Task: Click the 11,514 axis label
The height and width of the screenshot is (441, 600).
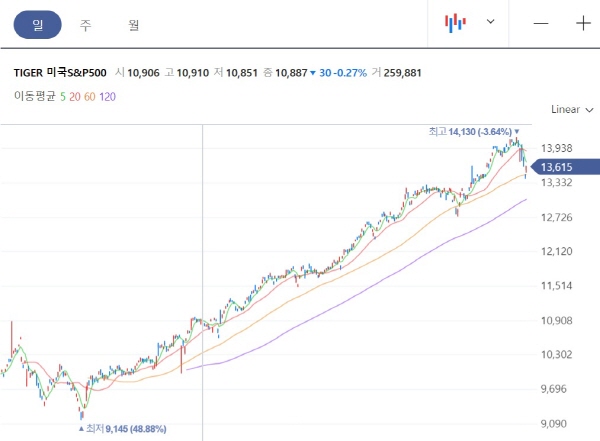Action: point(556,286)
